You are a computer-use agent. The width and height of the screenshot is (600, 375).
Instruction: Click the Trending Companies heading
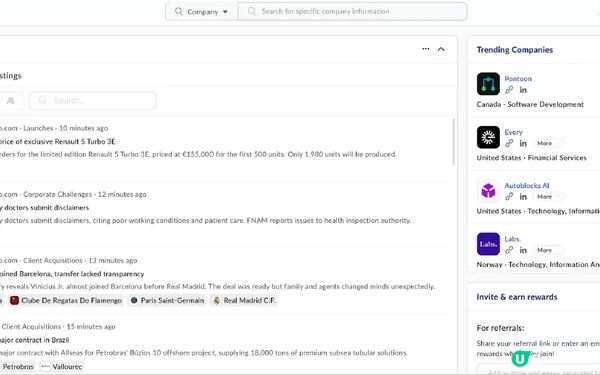coord(515,50)
